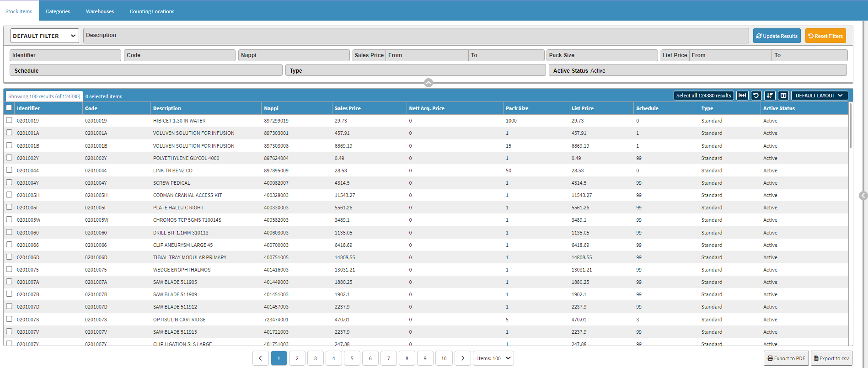Switch to the Stock Items tab

pos(19,11)
